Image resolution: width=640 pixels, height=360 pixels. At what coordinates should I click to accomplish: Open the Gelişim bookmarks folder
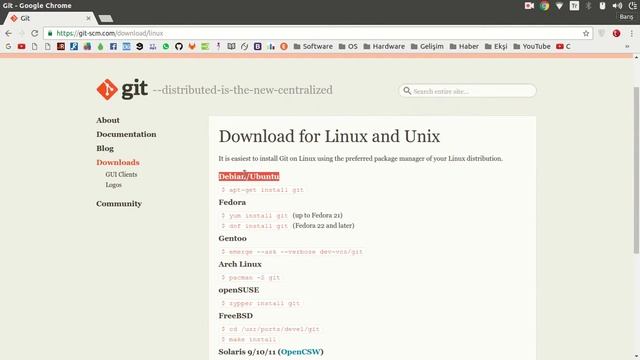tap(427, 47)
